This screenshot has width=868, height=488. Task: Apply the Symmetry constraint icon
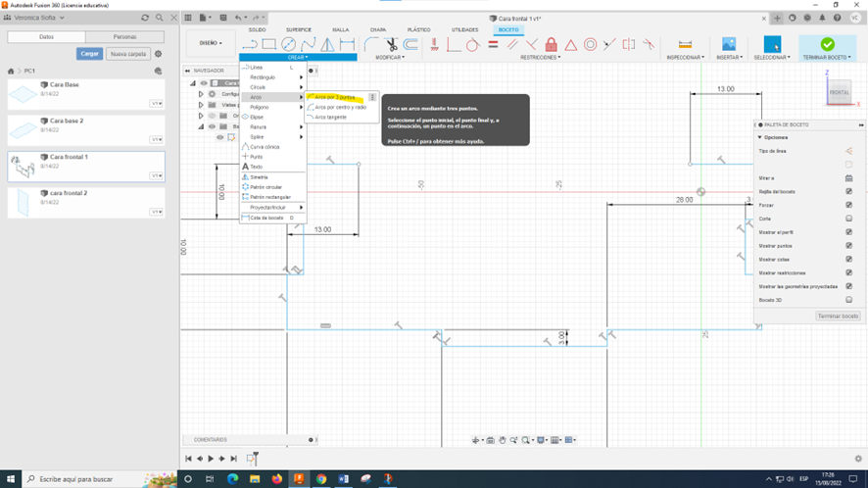click(629, 44)
